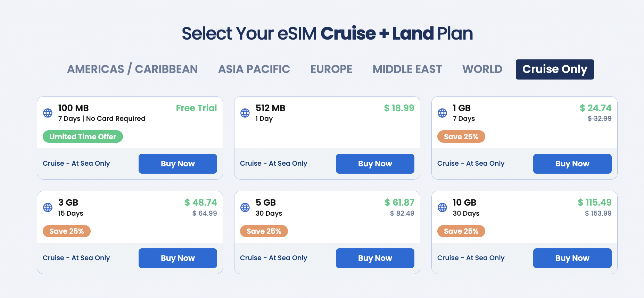Click the globe icon on the 10 GB plan
Viewport: 644px width, 298px height.
point(442,207)
